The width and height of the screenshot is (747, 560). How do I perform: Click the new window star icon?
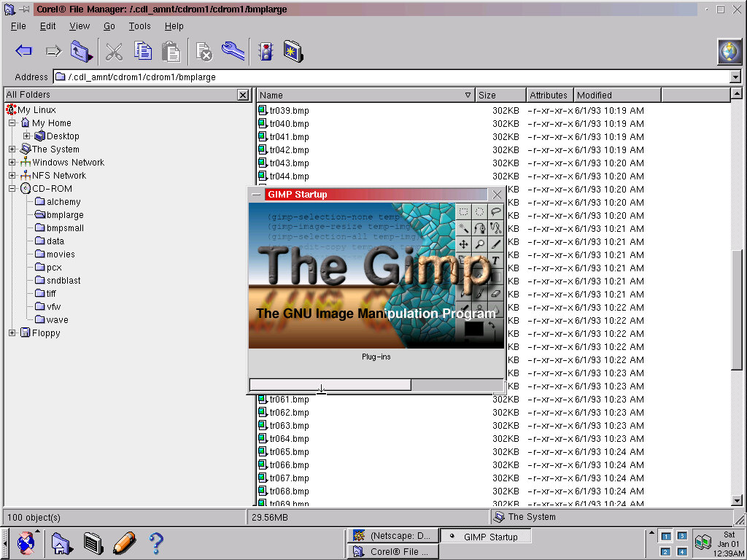coord(293,51)
